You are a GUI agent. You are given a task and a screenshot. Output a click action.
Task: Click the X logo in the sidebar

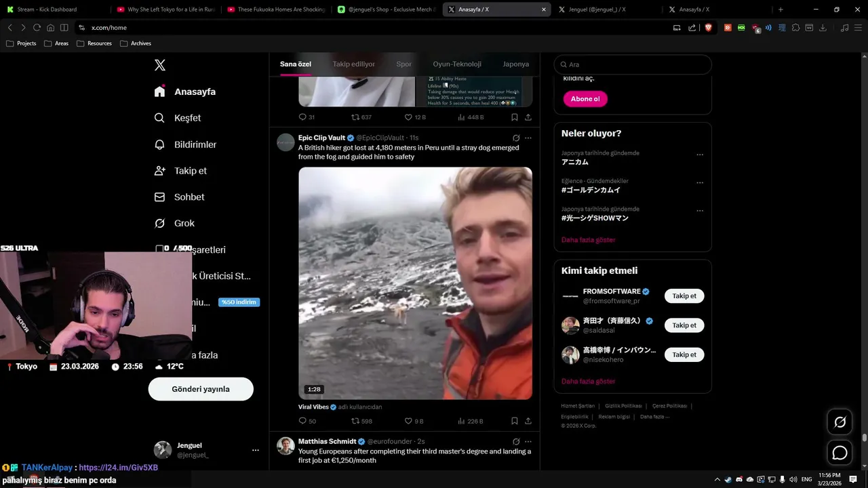click(x=160, y=65)
